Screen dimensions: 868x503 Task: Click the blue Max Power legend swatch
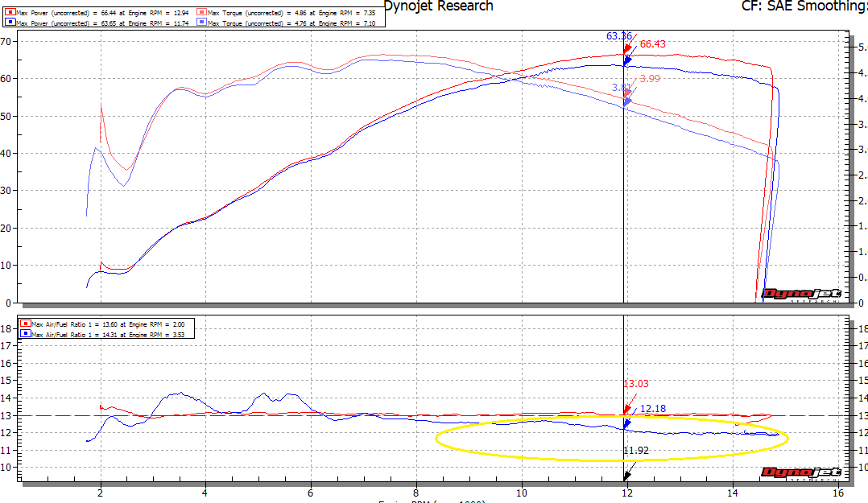(10, 23)
